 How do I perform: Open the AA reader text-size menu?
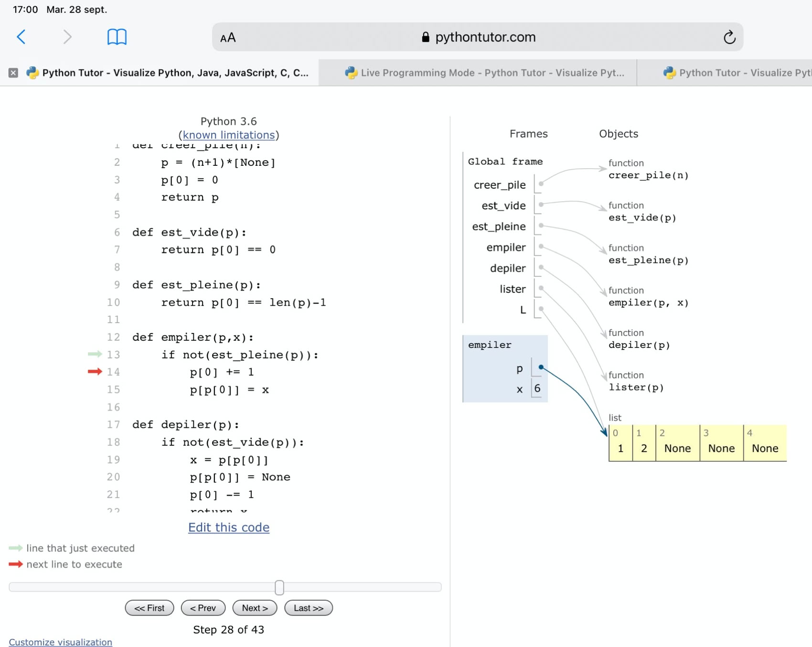tap(228, 38)
